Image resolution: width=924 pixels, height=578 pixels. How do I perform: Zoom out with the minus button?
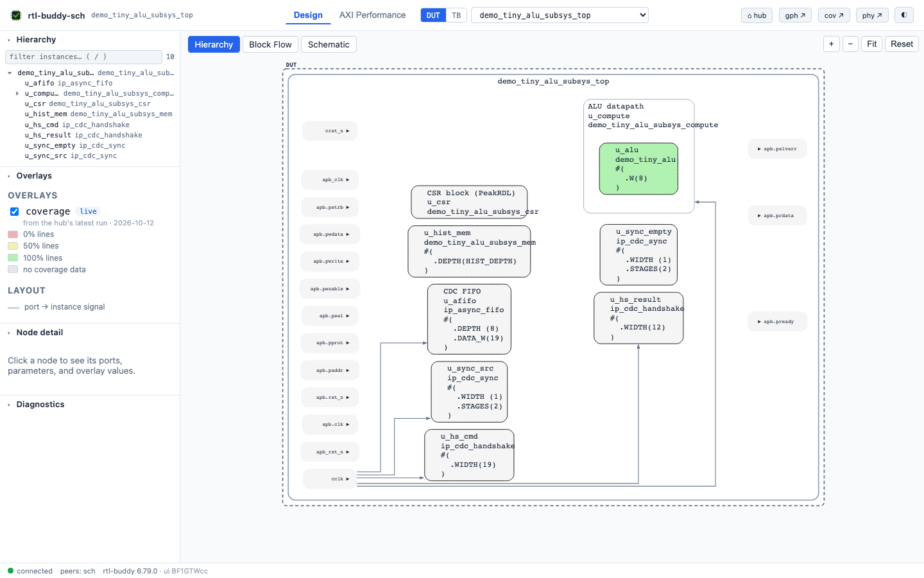(850, 44)
